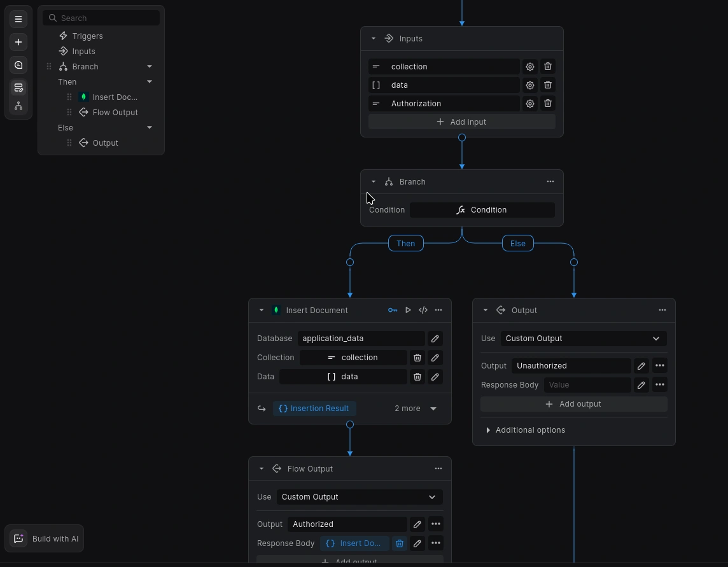This screenshot has width=728, height=567.
Task: Collapse the Flow Output card
Action: (x=262, y=468)
